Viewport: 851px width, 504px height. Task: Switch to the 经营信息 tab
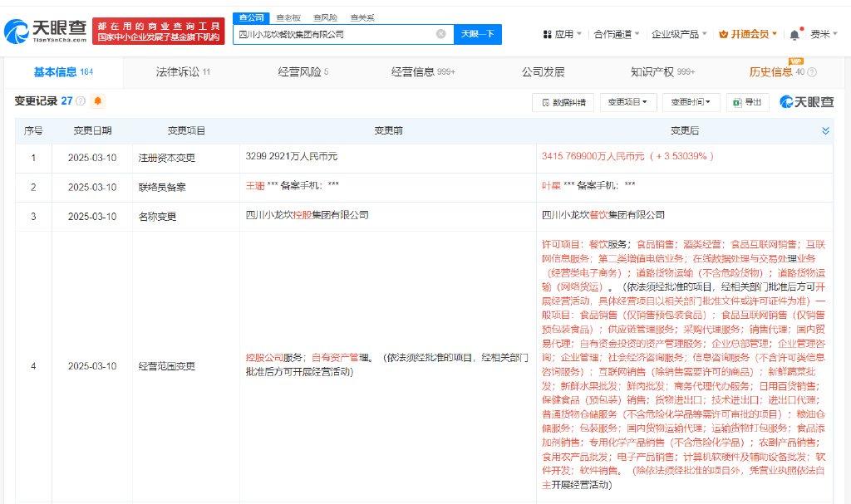423,72
